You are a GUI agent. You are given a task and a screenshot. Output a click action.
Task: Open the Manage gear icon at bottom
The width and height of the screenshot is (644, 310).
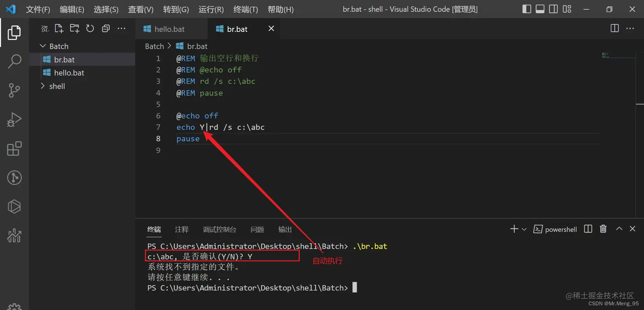[x=14, y=307]
